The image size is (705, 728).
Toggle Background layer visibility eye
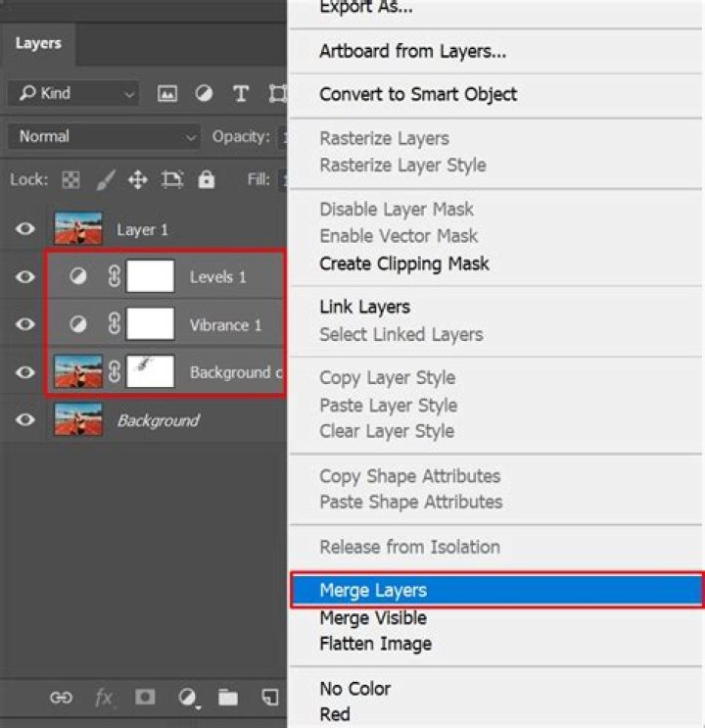(25, 419)
